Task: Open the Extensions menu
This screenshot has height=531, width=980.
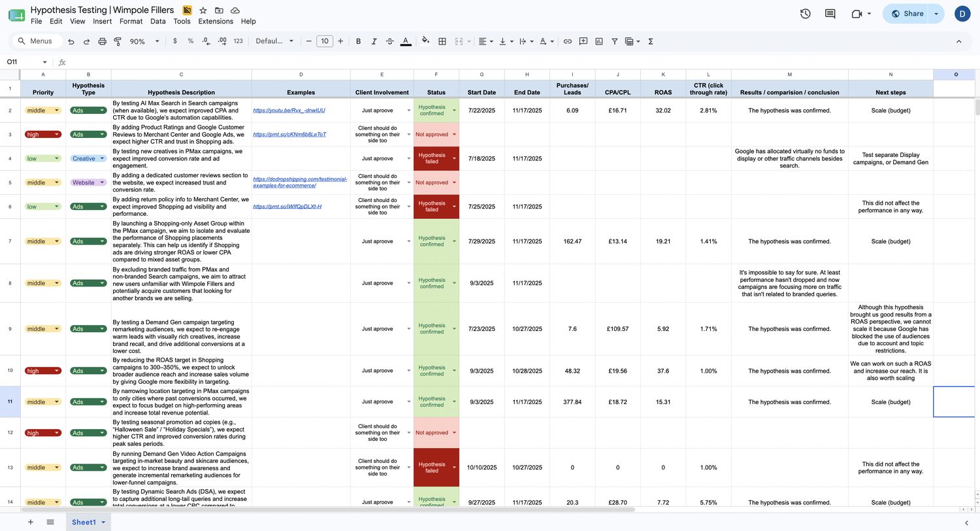Action: coord(216,21)
